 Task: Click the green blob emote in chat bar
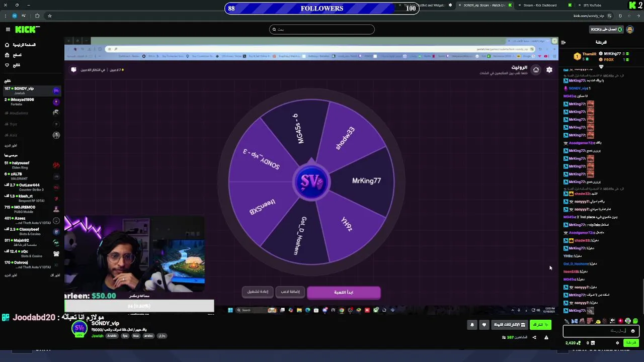click(x=635, y=321)
